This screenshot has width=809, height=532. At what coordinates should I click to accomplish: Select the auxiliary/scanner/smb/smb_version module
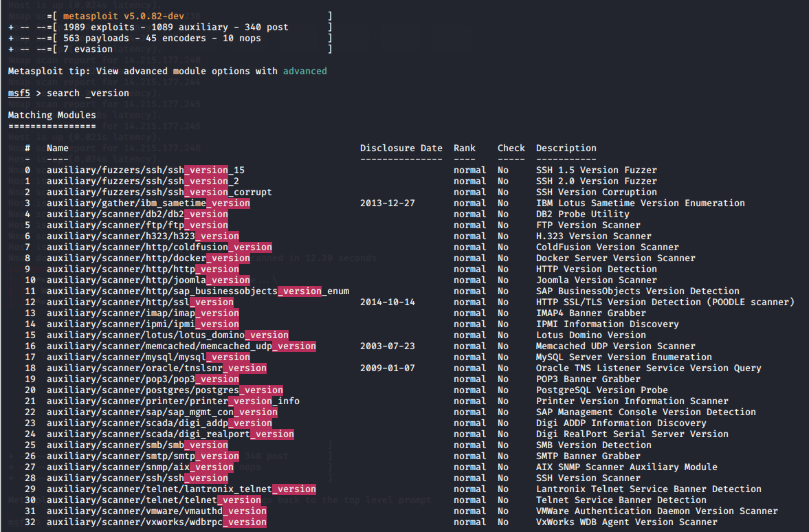click(137, 445)
